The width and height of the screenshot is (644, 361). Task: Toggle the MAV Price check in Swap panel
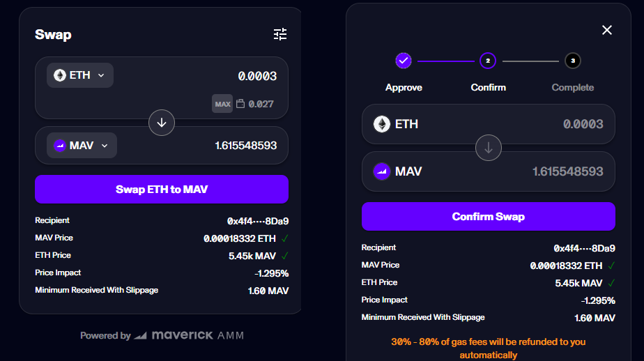(284, 238)
